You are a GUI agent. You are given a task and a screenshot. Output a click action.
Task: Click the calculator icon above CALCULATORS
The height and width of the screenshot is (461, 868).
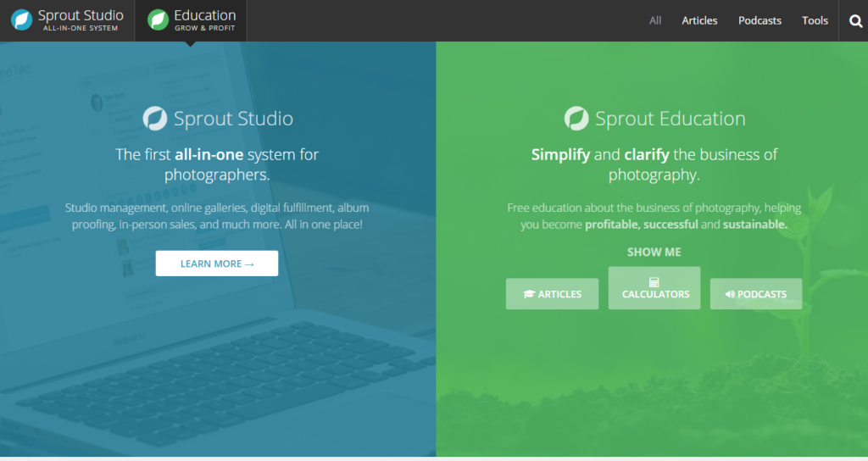pyautogui.click(x=654, y=282)
